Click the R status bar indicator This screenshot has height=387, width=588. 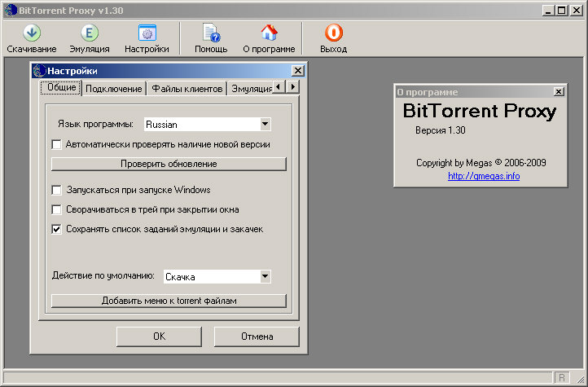click(x=562, y=377)
